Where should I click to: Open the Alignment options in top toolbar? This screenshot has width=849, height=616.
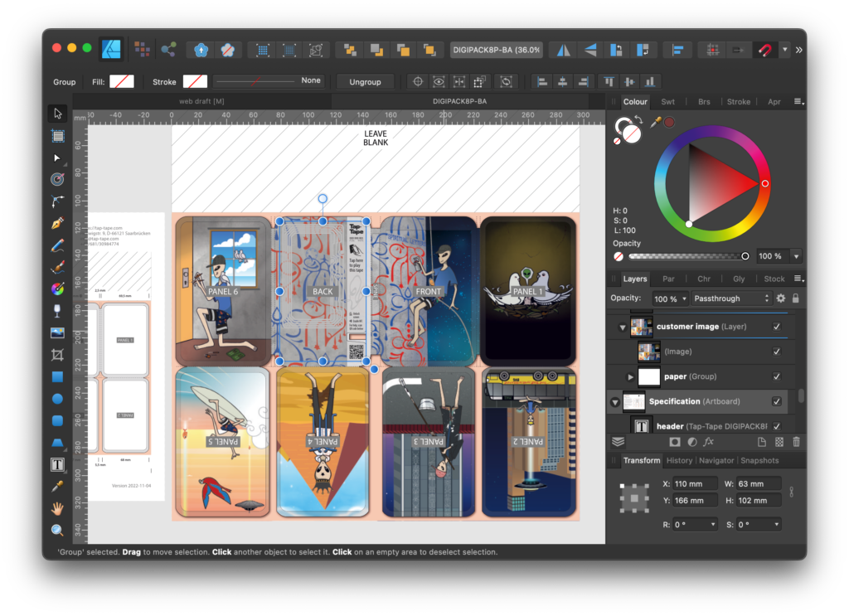677,51
